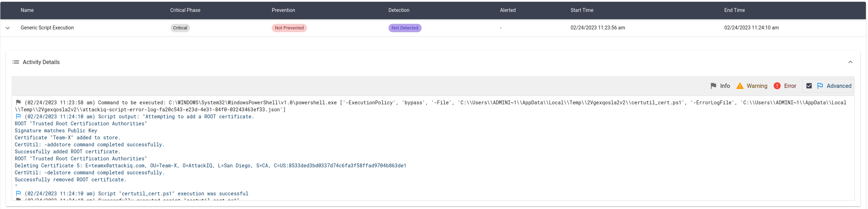Click the Generic Script Execution name

[x=47, y=28]
